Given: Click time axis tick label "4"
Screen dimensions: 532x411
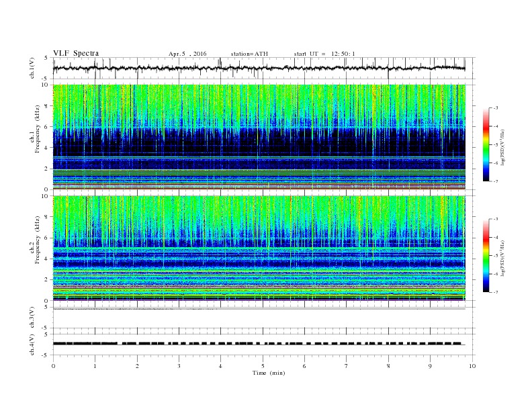Looking at the screenshot, I should coord(220,366).
